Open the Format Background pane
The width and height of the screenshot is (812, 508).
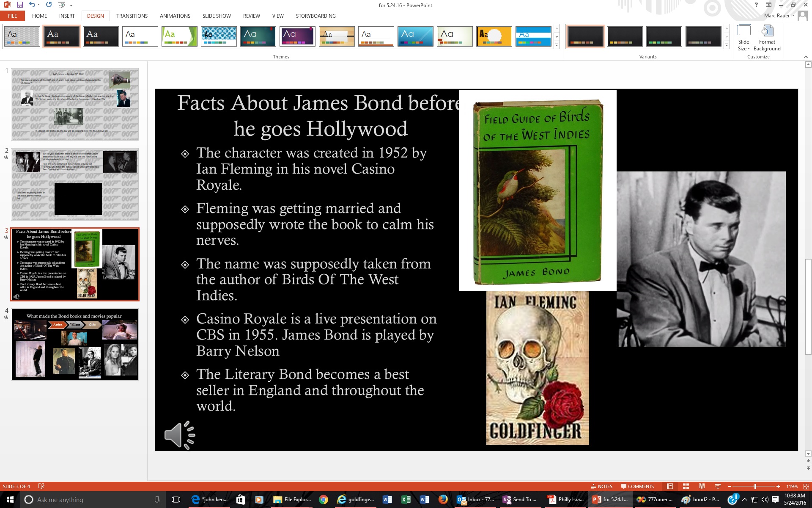(767, 38)
